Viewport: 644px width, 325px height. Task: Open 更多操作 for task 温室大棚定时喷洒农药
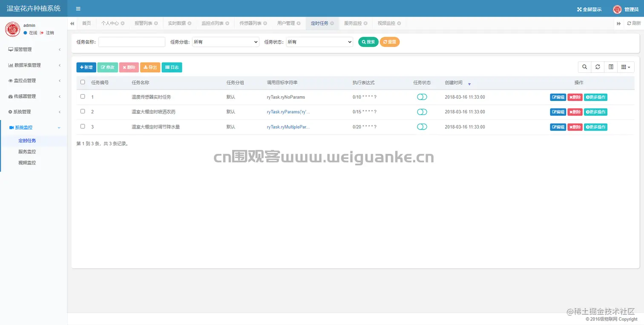pos(595,112)
